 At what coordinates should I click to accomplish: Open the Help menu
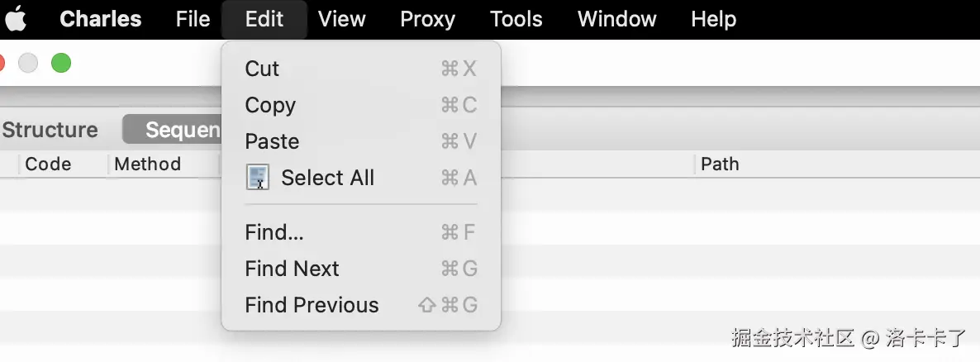click(x=714, y=19)
